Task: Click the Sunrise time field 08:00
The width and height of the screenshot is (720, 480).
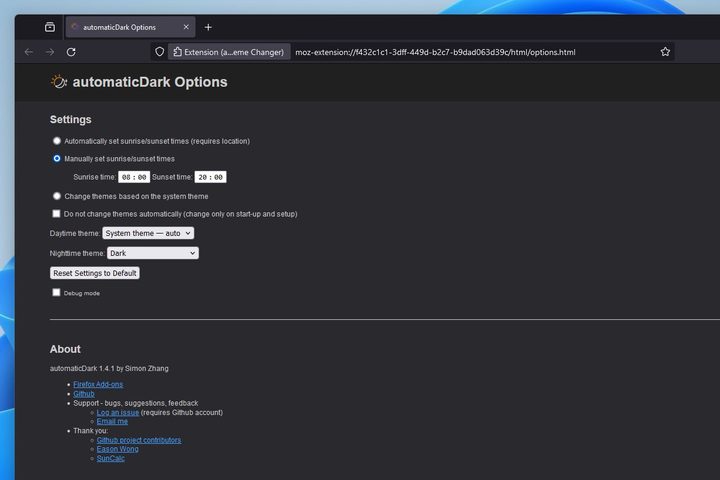Action: 134,177
